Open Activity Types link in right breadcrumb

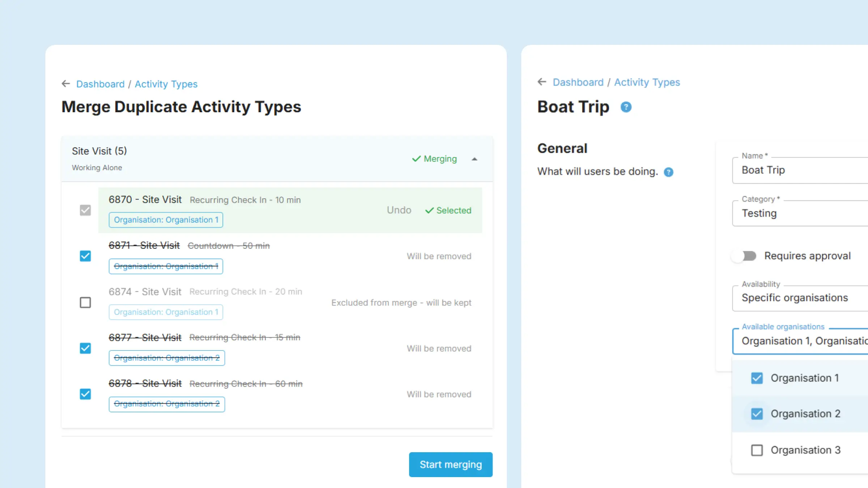click(x=647, y=82)
